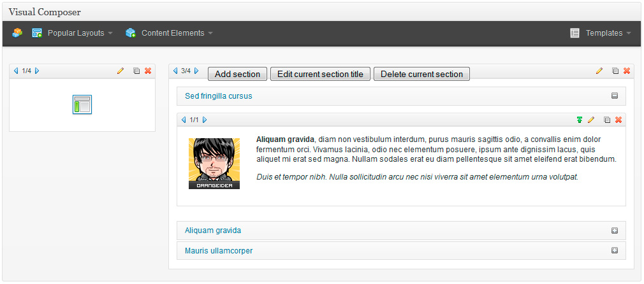Expand the Mauris ullamcorper section
Image resolution: width=644 pixels, height=284 pixels.
coord(615,251)
